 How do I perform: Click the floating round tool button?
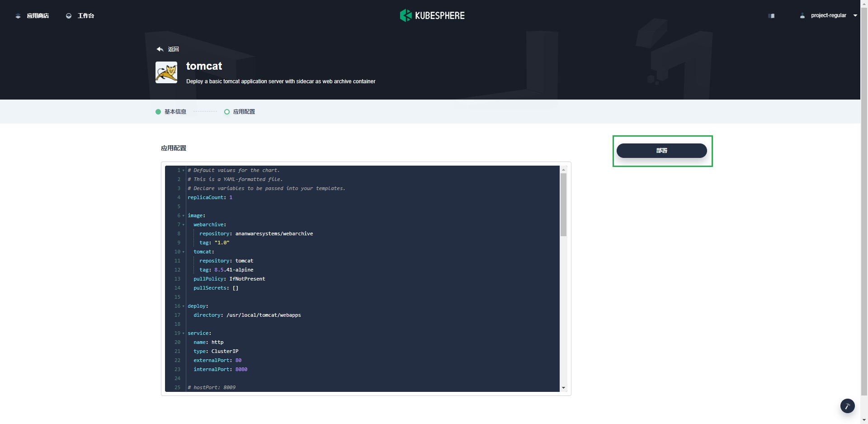pyautogui.click(x=847, y=406)
